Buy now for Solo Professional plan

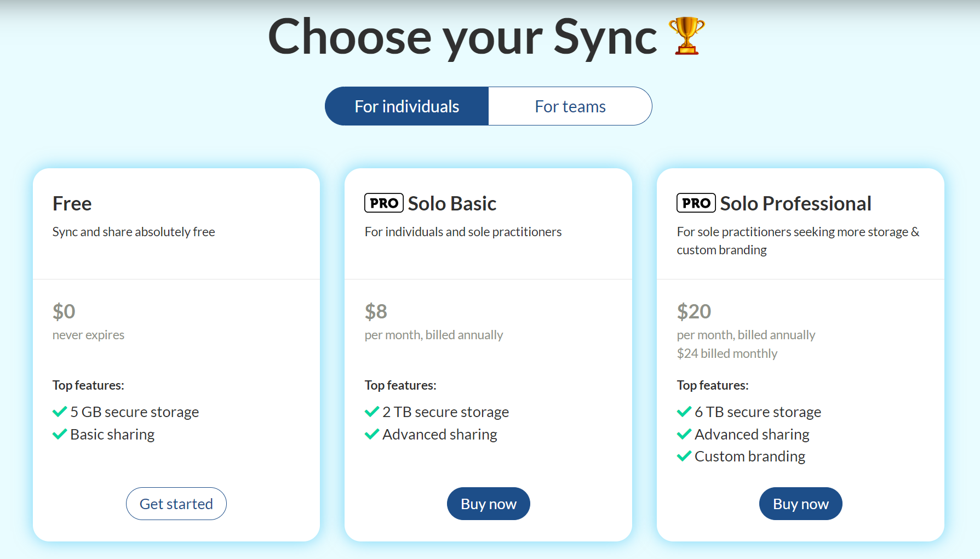801,504
